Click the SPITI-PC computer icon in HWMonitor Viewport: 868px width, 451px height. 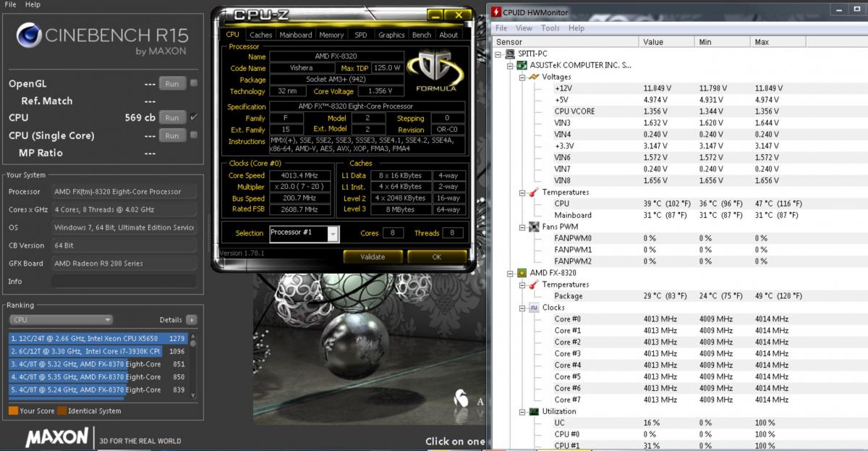509,54
